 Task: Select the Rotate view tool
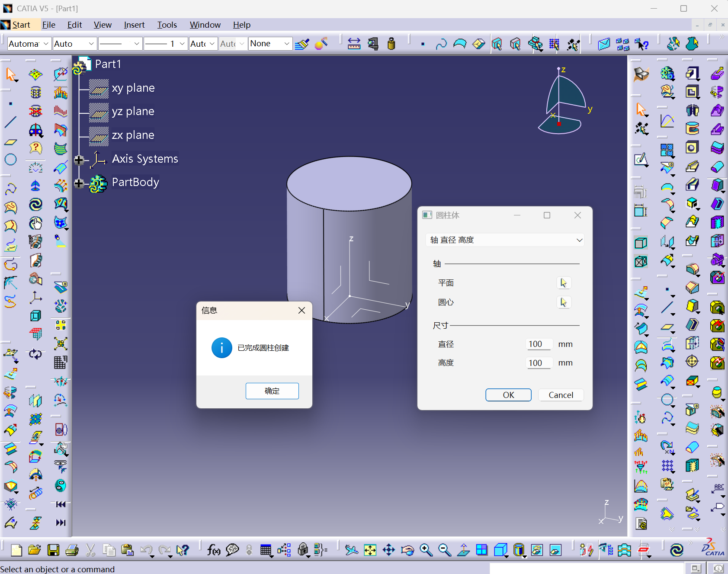tap(407, 550)
